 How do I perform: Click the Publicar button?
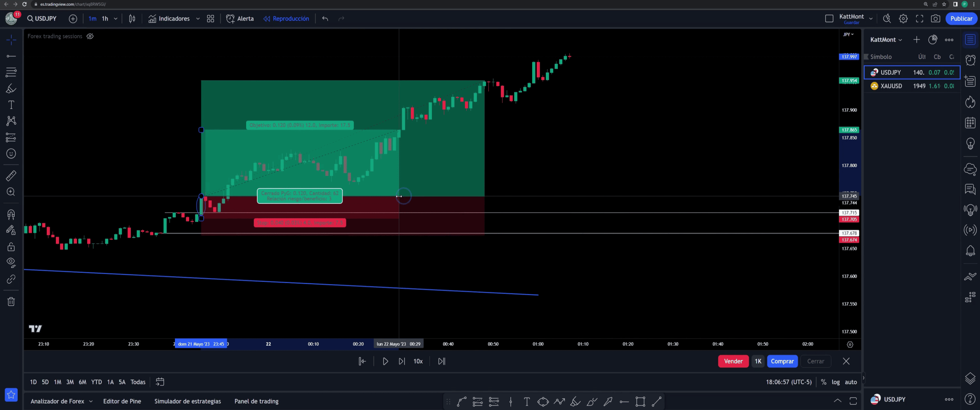click(x=961, y=18)
